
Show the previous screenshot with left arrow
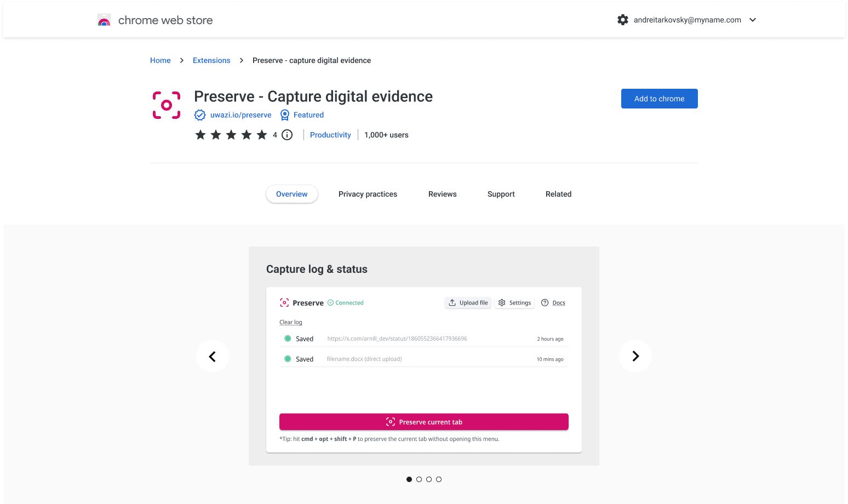pyautogui.click(x=213, y=356)
